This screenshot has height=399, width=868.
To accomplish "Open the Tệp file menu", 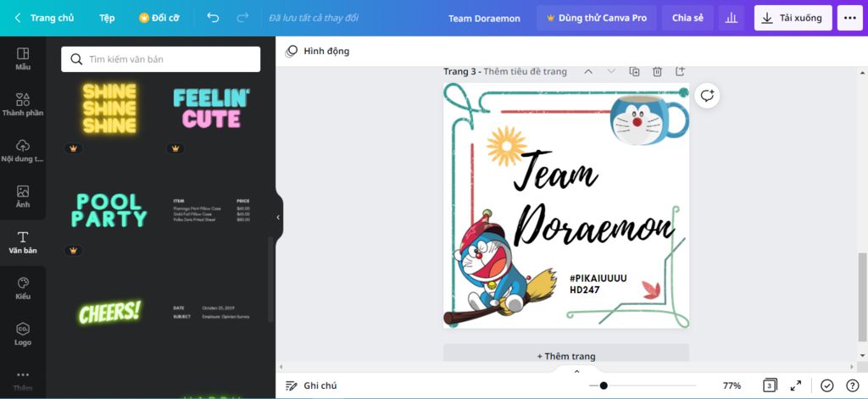I will click(107, 18).
